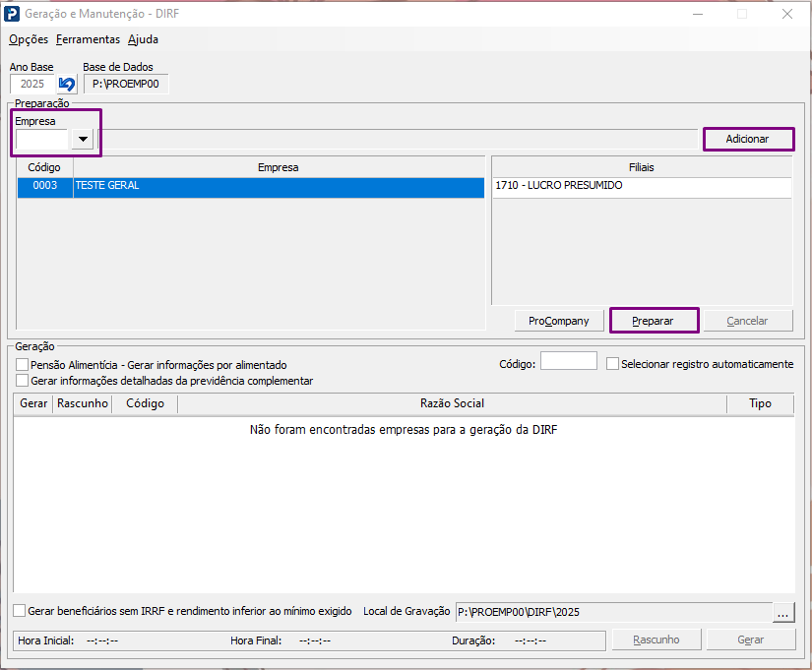Viewport: 812px width, 670px height.
Task: Enable Pensão Alimentícia per alimentado option
Action: (x=22, y=365)
